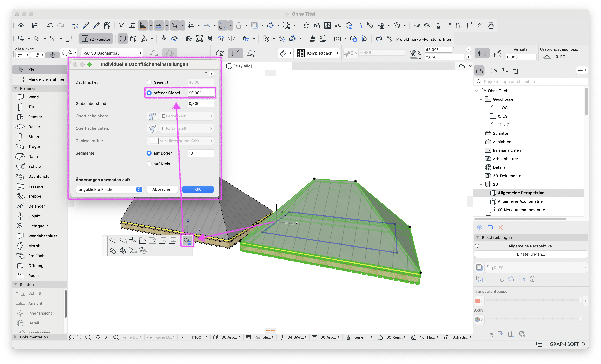
Task: Collapse the Sichten toolbox section
Action: 16,285
